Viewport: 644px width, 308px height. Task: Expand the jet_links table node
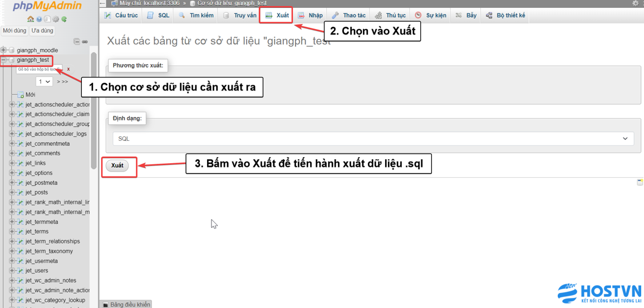point(12,163)
